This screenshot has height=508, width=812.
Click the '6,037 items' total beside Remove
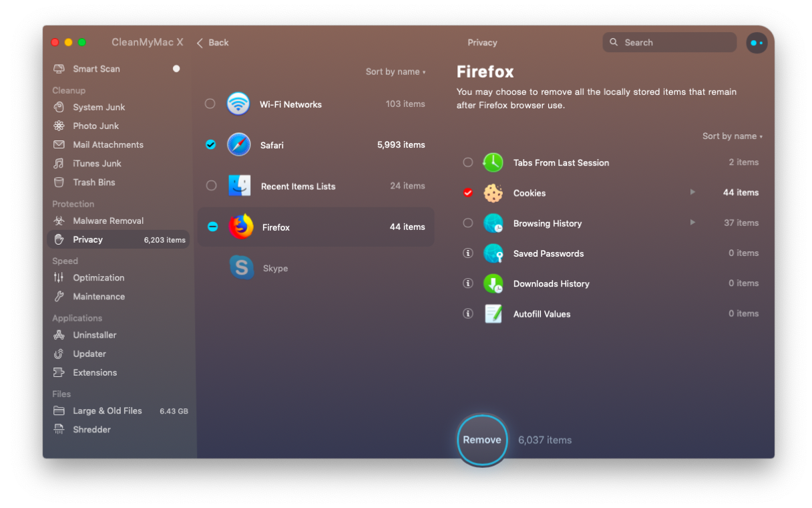pos(545,440)
